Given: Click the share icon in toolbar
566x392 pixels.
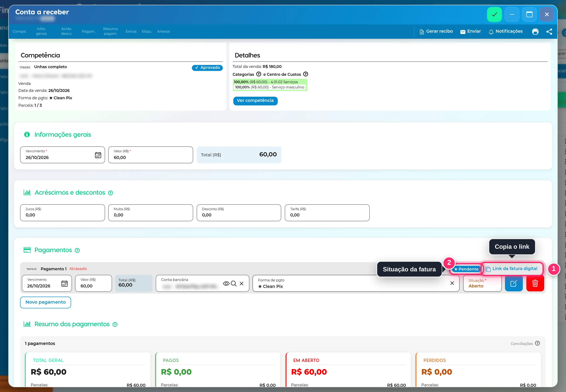Looking at the screenshot, I should (x=549, y=32).
